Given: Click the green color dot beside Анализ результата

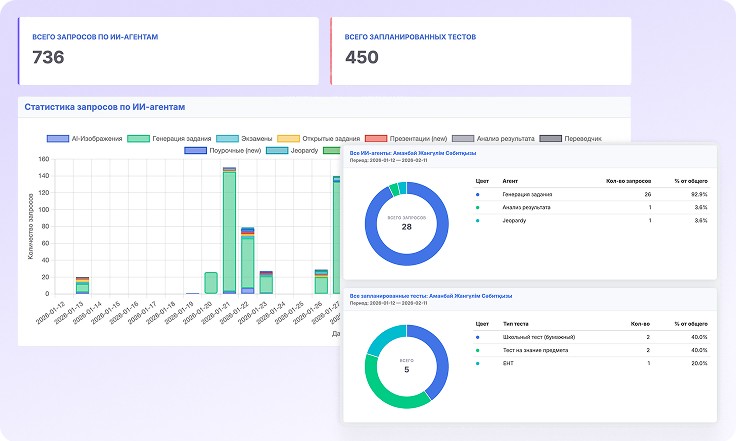Looking at the screenshot, I should [478, 208].
